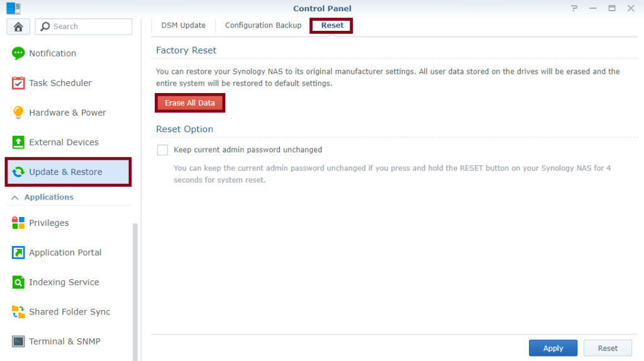Open Shared Folder Sync

click(68, 312)
